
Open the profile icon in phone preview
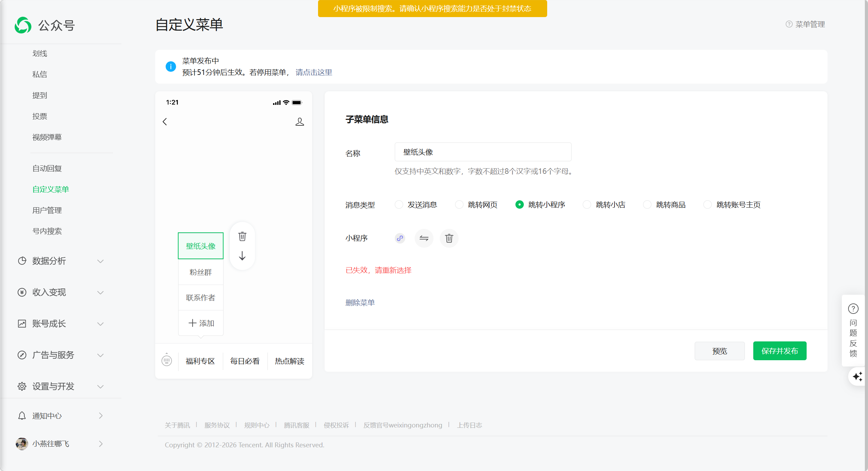300,122
